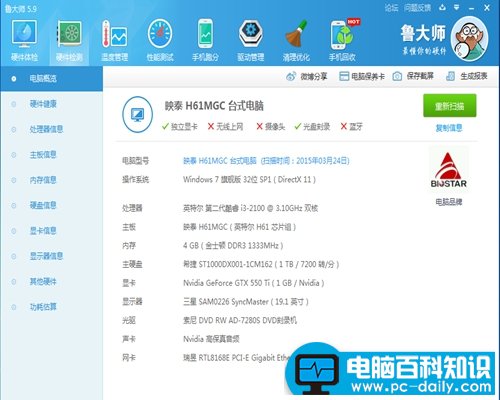Select the 硬件检测 hardware detection icon
The width and height of the screenshot is (500, 400).
point(69,40)
